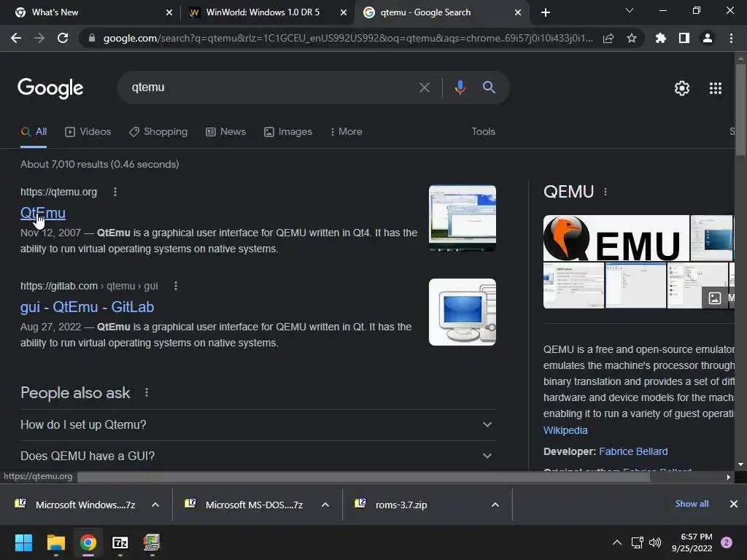Open the Chrome profile avatar
Screen dimensions: 747x560
[708, 38]
